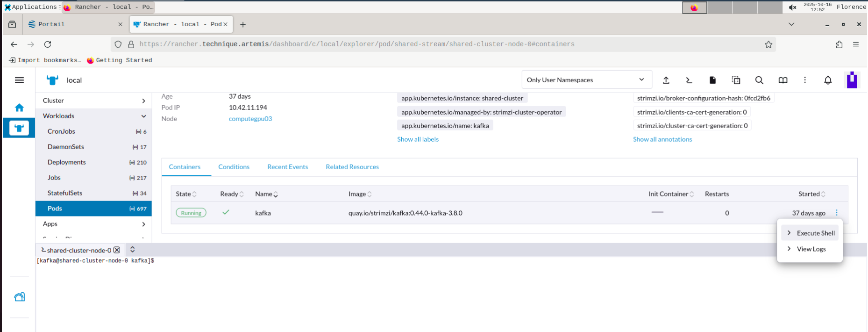Open the computegpu03 node link
868x332 pixels.
(250, 119)
